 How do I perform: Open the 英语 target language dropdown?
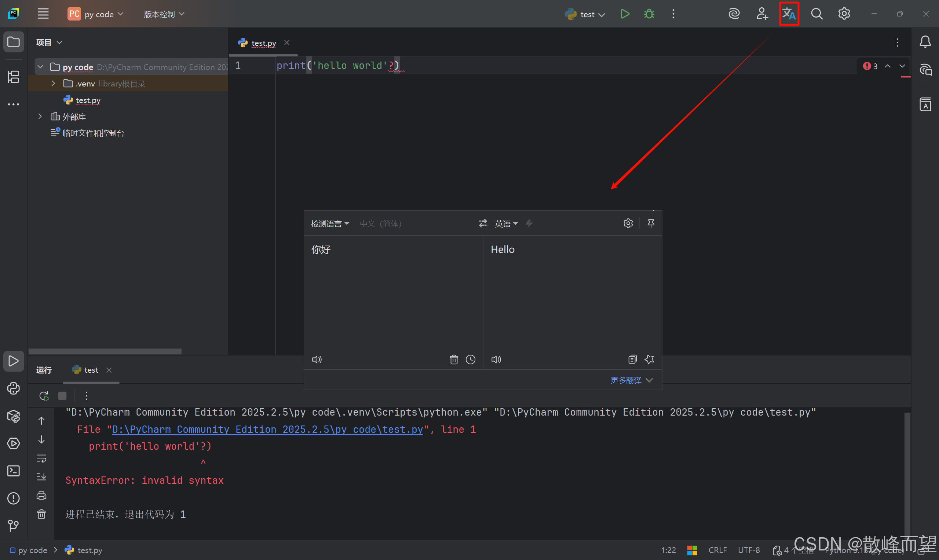pyautogui.click(x=506, y=224)
